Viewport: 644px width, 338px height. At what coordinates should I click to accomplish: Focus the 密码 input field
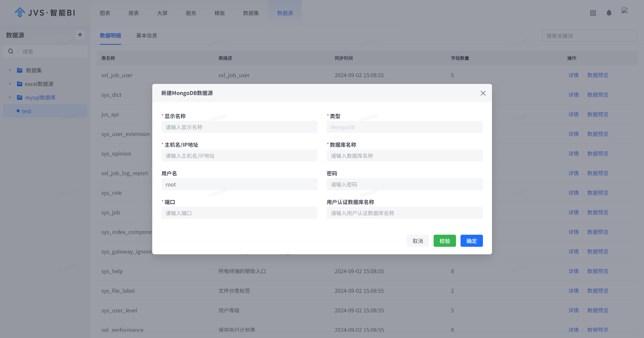405,184
